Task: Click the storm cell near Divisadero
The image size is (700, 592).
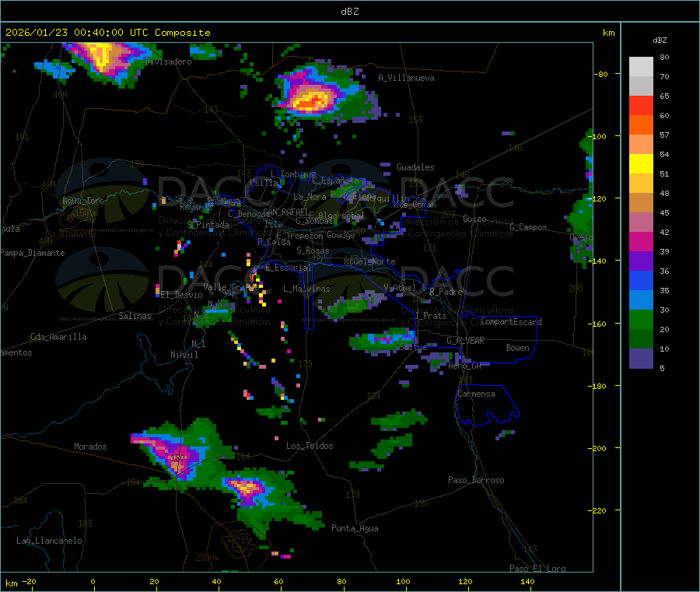Action: 105,60
